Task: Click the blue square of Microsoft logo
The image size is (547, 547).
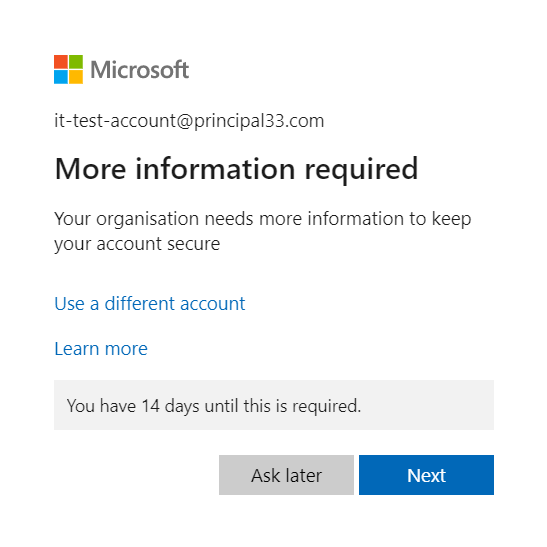Action: [x=61, y=77]
